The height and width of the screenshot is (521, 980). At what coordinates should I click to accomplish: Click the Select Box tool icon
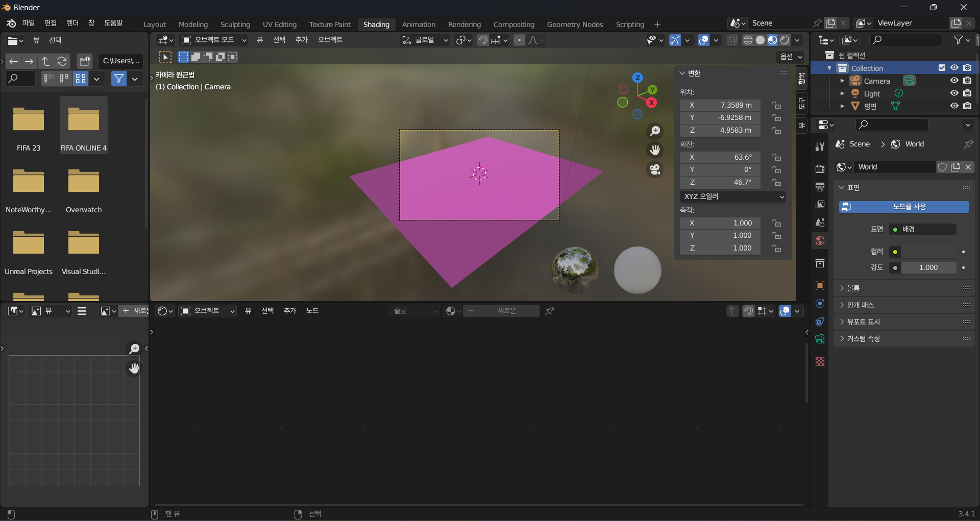point(165,57)
